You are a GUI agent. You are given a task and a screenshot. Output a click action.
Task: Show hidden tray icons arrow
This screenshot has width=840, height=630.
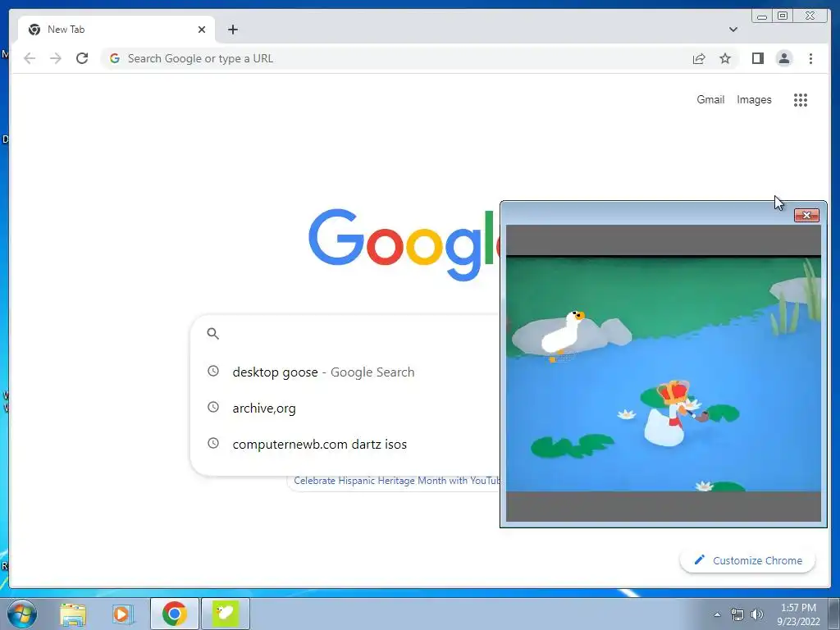coord(717,614)
